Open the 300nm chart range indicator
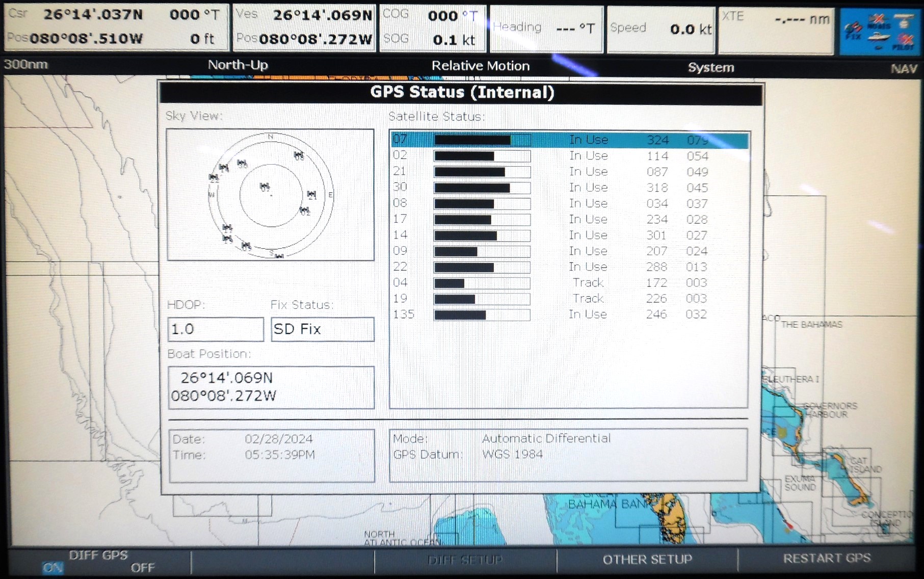Image resolution: width=924 pixels, height=579 pixels. click(x=26, y=64)
